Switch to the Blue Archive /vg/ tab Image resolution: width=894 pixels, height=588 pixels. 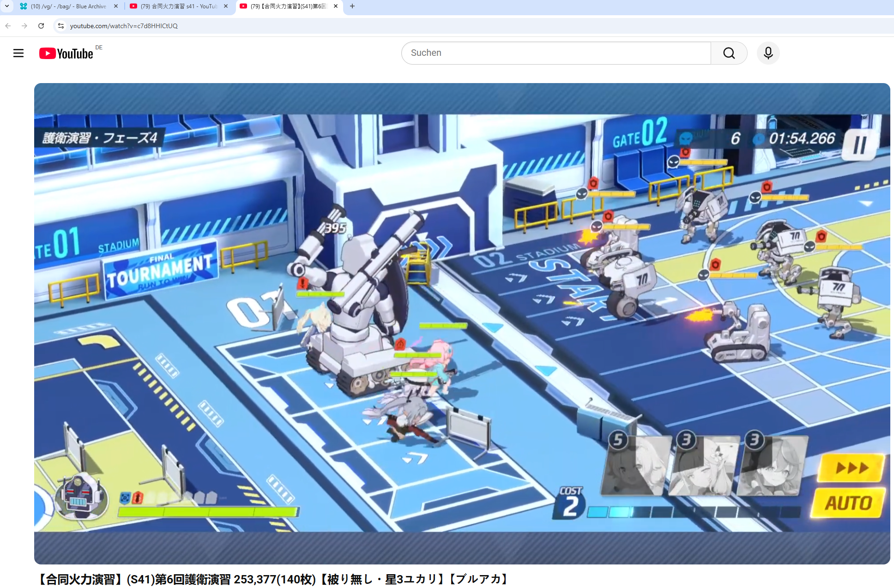click(x=68, y=6)
